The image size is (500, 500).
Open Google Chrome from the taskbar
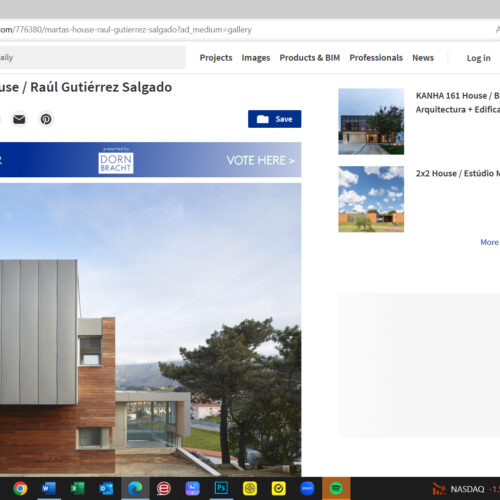[20, 489]
